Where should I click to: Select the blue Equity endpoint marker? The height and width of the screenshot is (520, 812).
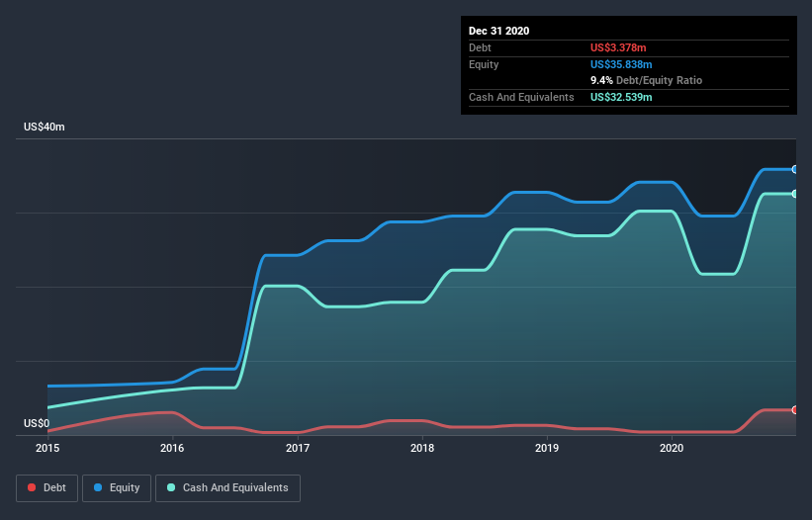(795, 169)
